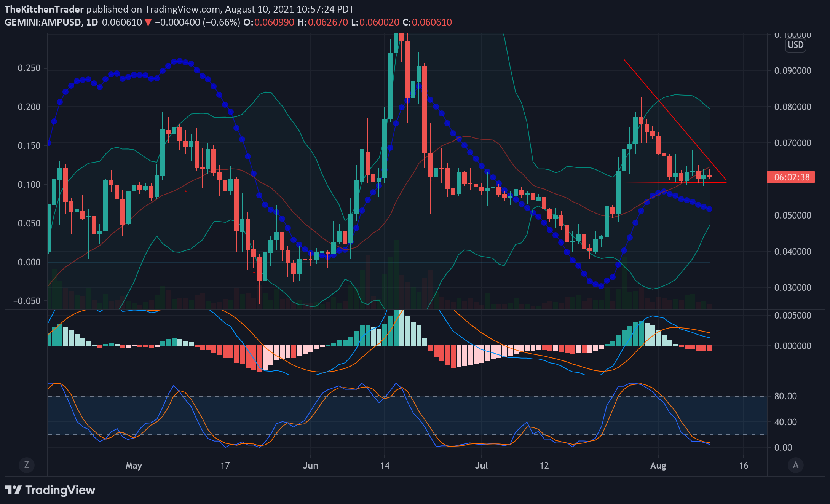830x504 pixels.
Task: Click the 0.090000 price axis label
Action: pos(793,71)
